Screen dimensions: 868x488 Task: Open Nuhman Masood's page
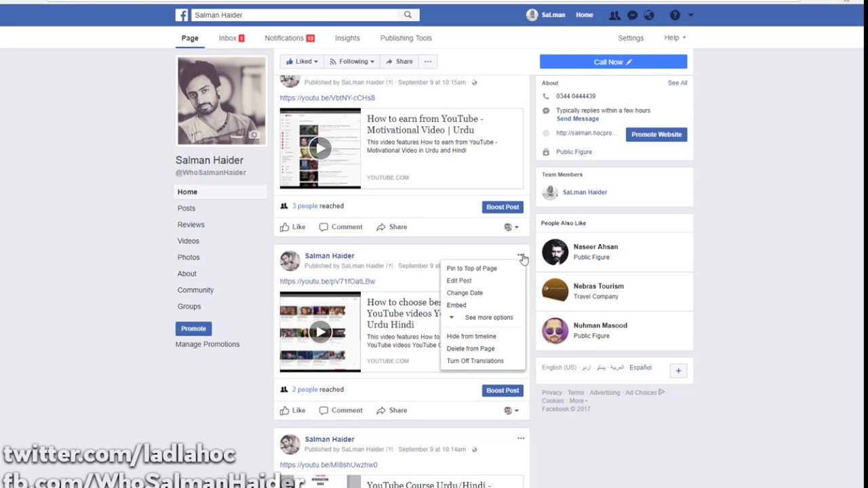click(600, 325)
